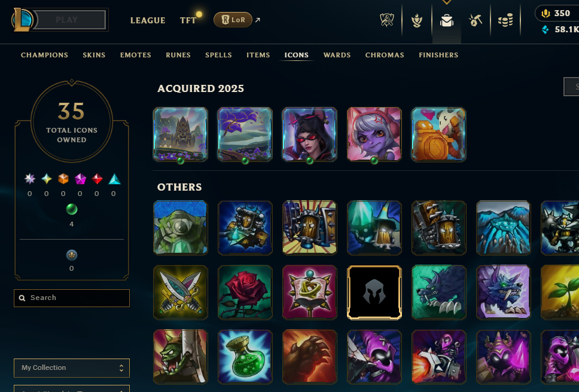Click the red gem rarity filter
Screen dimensions: 579x392
coord(97,179)
